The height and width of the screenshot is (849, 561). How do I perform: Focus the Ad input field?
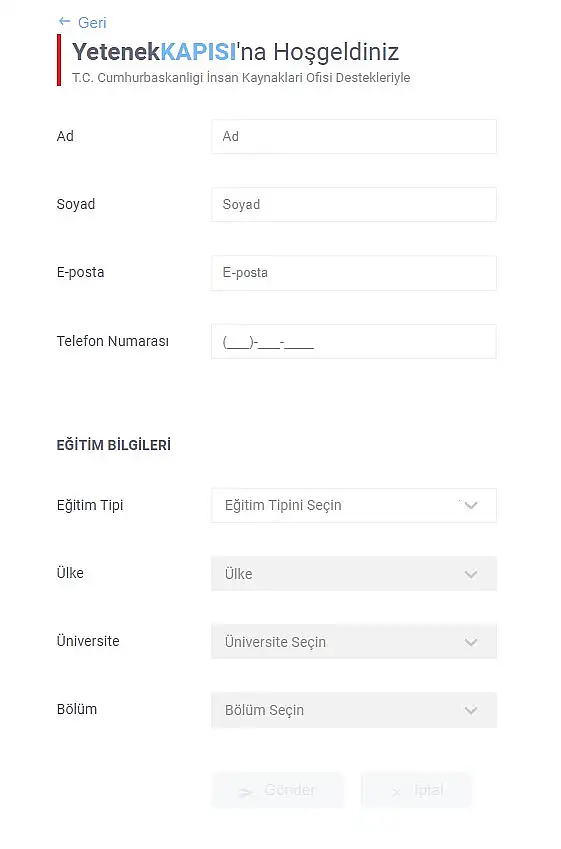pyautogui.click(x=354, y=136)
